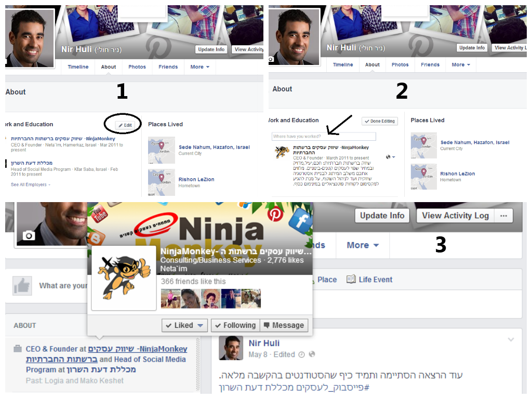Click Update Info in screenshot 3

382,216
